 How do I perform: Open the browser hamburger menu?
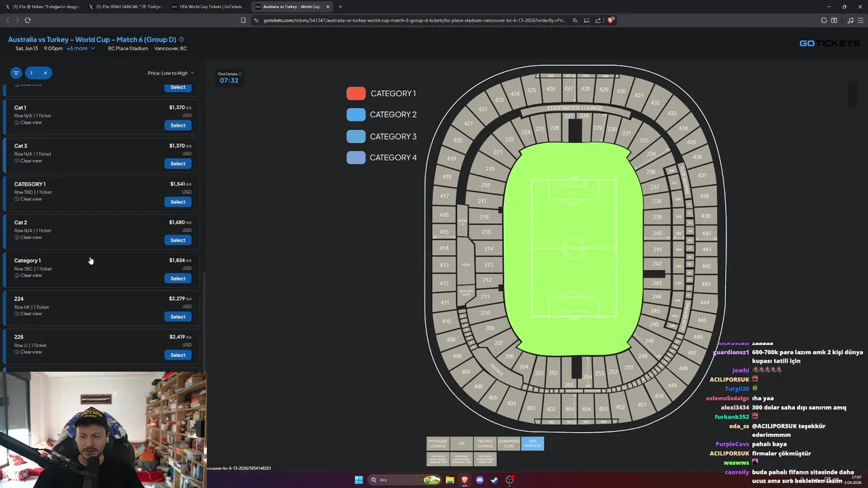[x=860, y=20]
